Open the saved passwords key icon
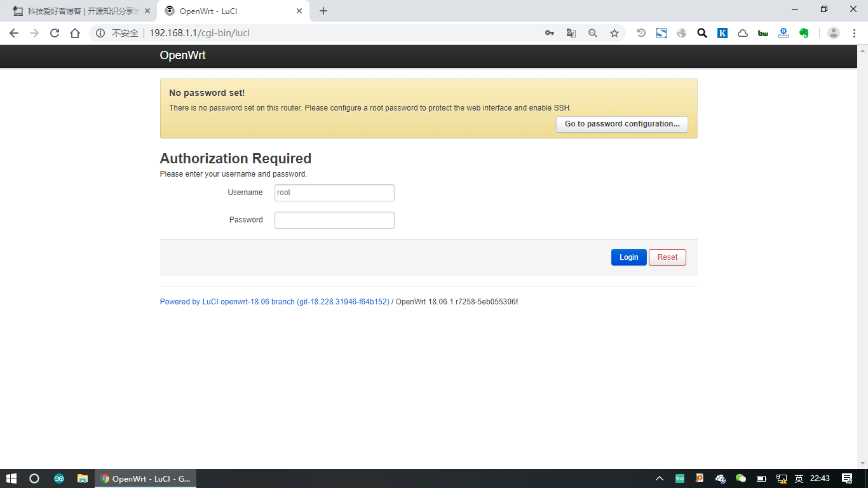Screen dimensions: 868x488 pos(550,33)
